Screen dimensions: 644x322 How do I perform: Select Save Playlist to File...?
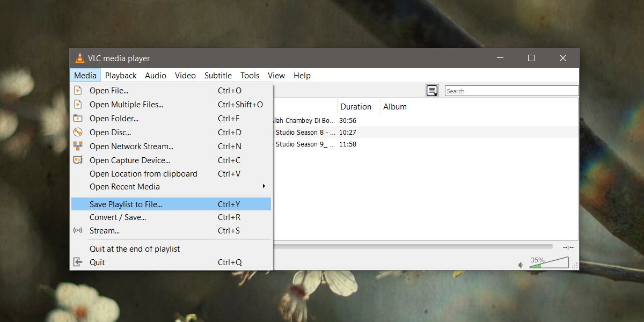(171, 204)
